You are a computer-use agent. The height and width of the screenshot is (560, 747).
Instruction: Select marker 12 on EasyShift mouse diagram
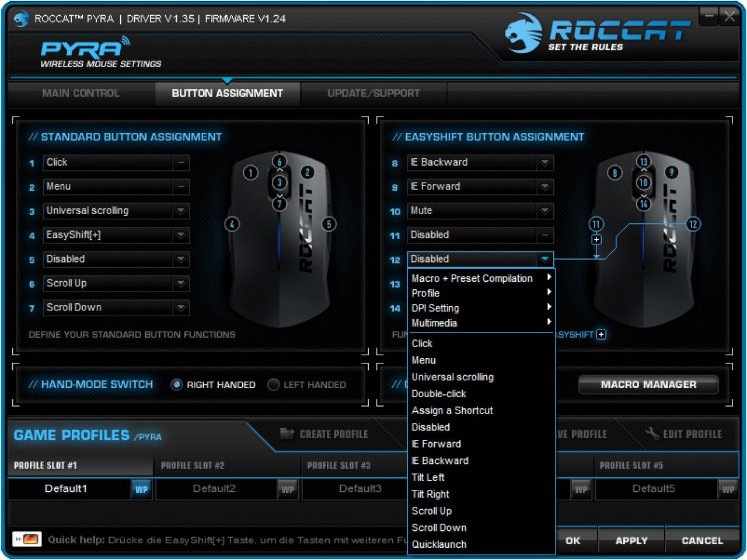[693, 224]
